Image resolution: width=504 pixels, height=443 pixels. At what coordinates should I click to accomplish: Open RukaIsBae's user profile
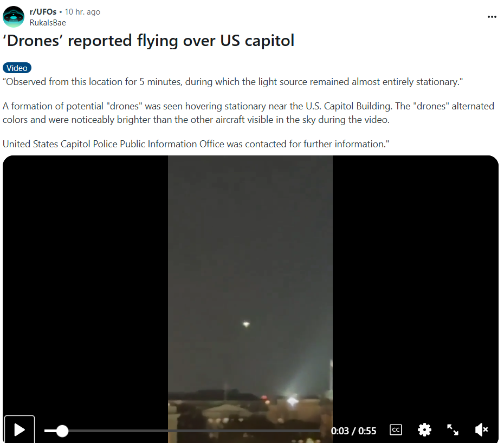click(48, 23)
